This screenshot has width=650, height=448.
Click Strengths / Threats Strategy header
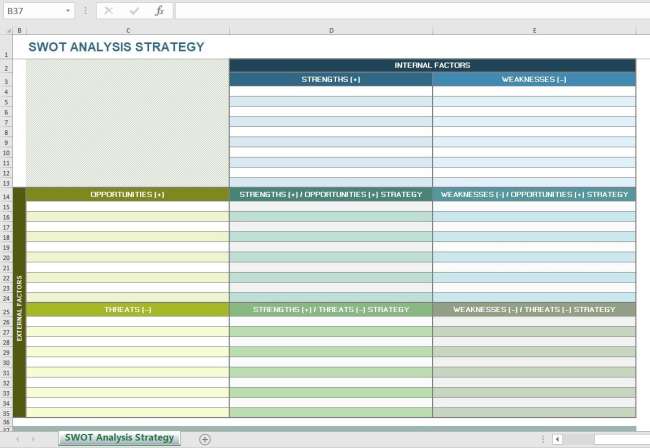pyautogui.click(x=331, y=310)
